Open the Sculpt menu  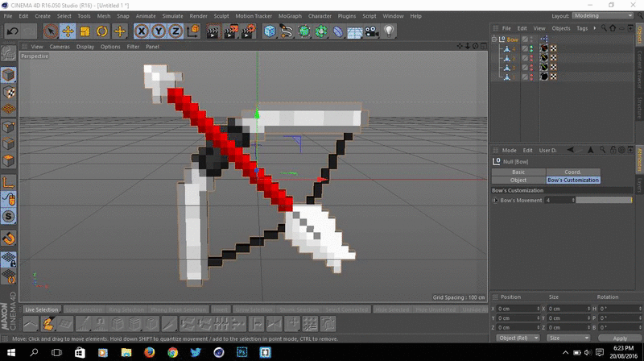[x=221, y=16]
